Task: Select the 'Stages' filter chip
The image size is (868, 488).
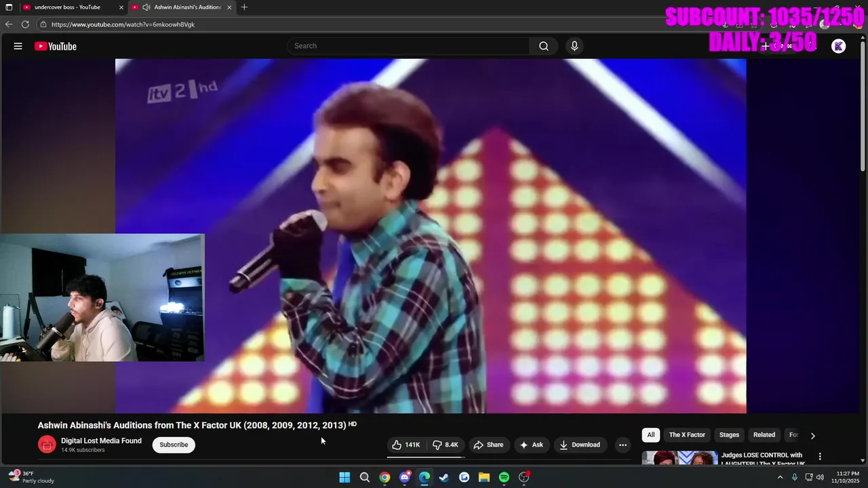Action: coord(729,435)
